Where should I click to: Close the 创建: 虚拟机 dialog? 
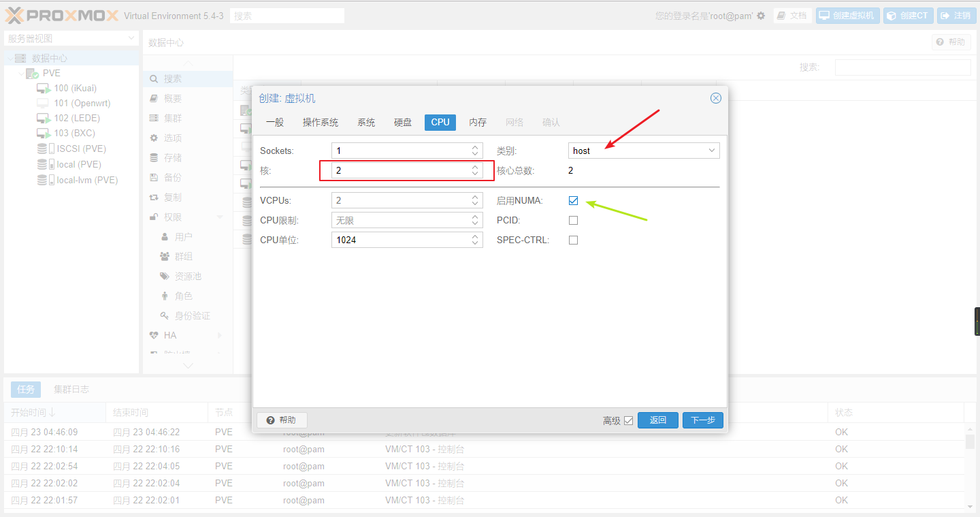(x=716, y=98)
